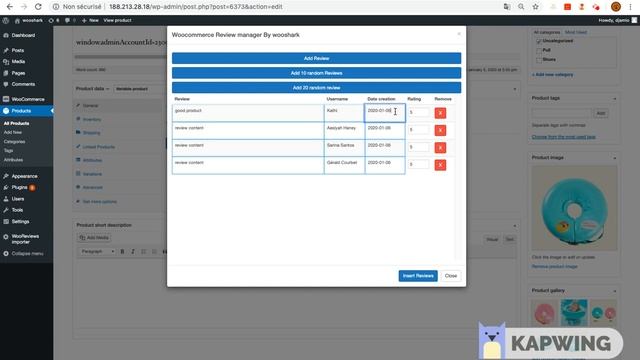Viewport: 640px width, 360px height.
Task: Click the zoom magnifier icon in address bar
Action: pos(521,7)
